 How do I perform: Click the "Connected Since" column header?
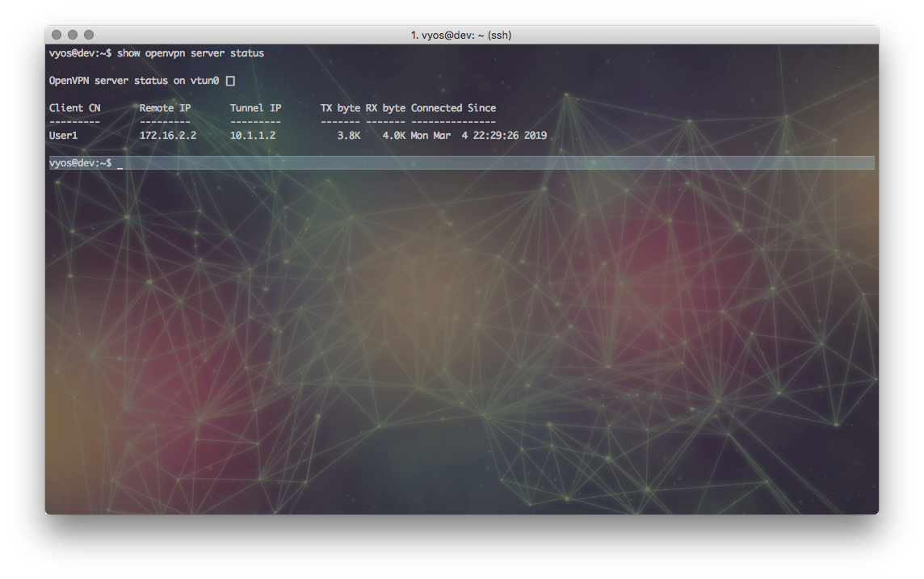(x=453, y=108)
